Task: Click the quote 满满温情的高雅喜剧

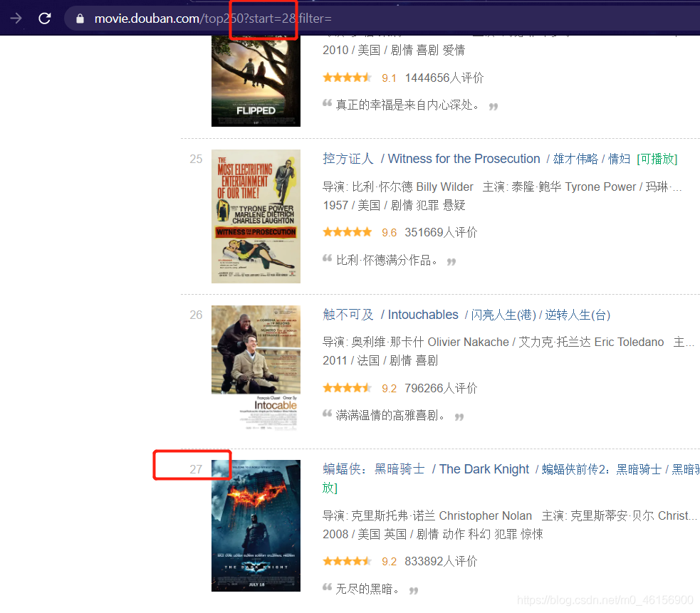Action: (x=391, y=415)
